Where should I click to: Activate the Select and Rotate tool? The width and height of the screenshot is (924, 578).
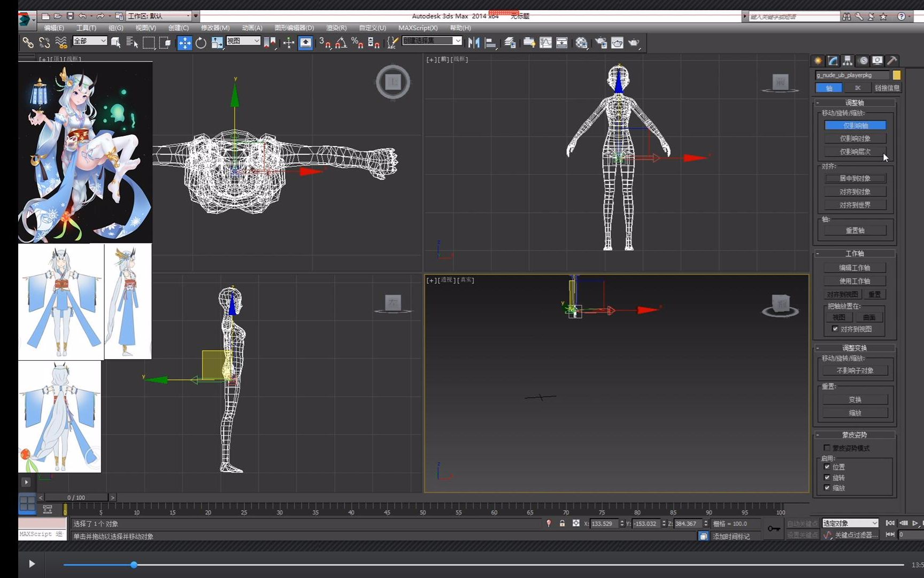[201, 43]
